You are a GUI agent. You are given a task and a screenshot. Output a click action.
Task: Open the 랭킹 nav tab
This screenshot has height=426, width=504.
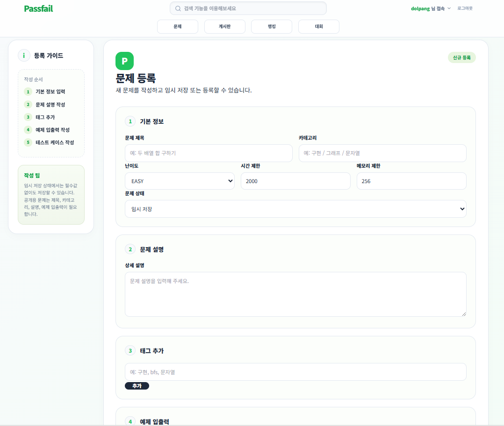pyautogui.click(x=272, y=27)
